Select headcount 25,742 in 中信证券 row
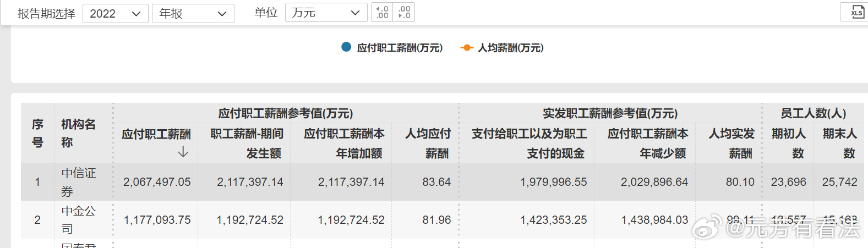 click(x=840, y=182)
